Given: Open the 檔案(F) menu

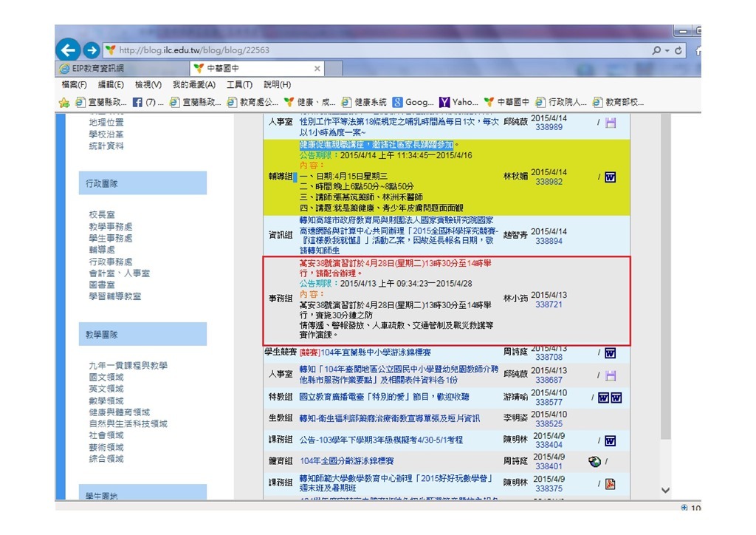Looking at the screenshot, I should pyautogui.click(x=74, y=85).
